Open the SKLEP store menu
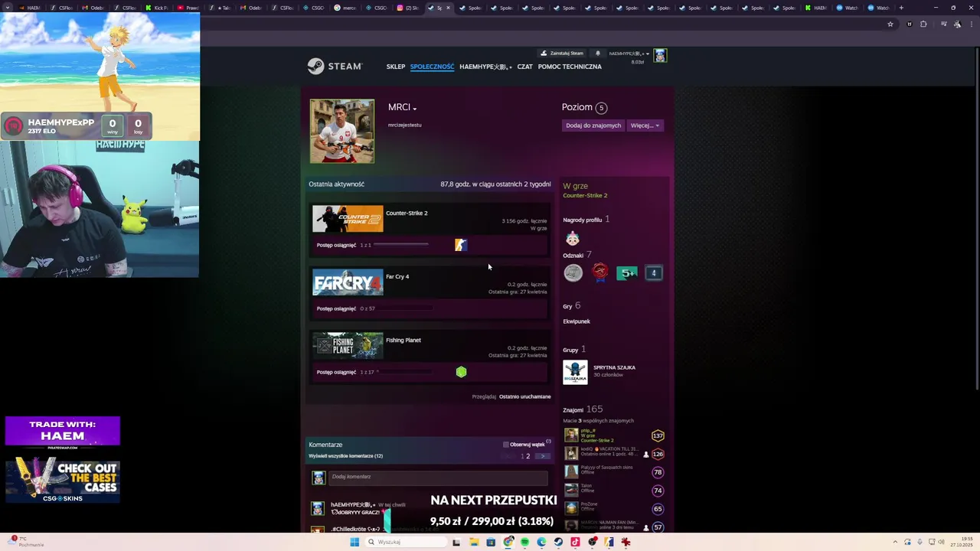 pos(396,67)
